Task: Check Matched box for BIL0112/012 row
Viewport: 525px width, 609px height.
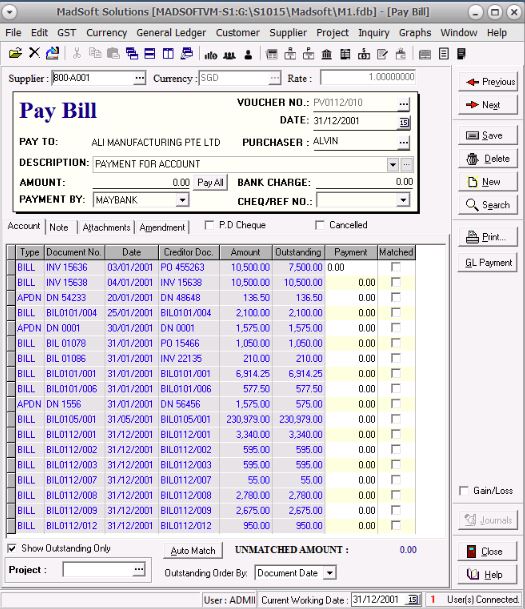Action: [x=396, y=525]
